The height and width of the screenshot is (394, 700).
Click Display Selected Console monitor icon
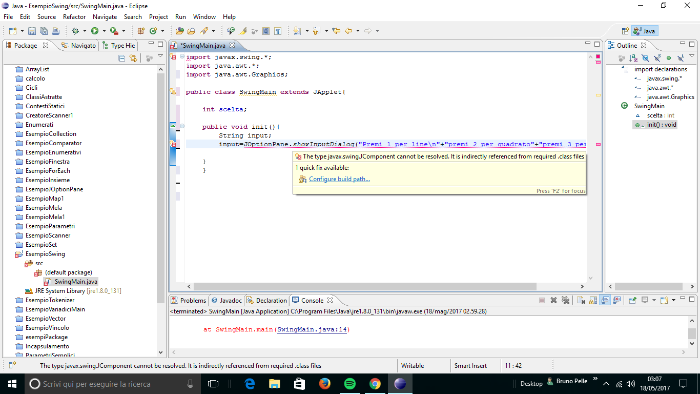pyautogui.click(x=645, y=300)
